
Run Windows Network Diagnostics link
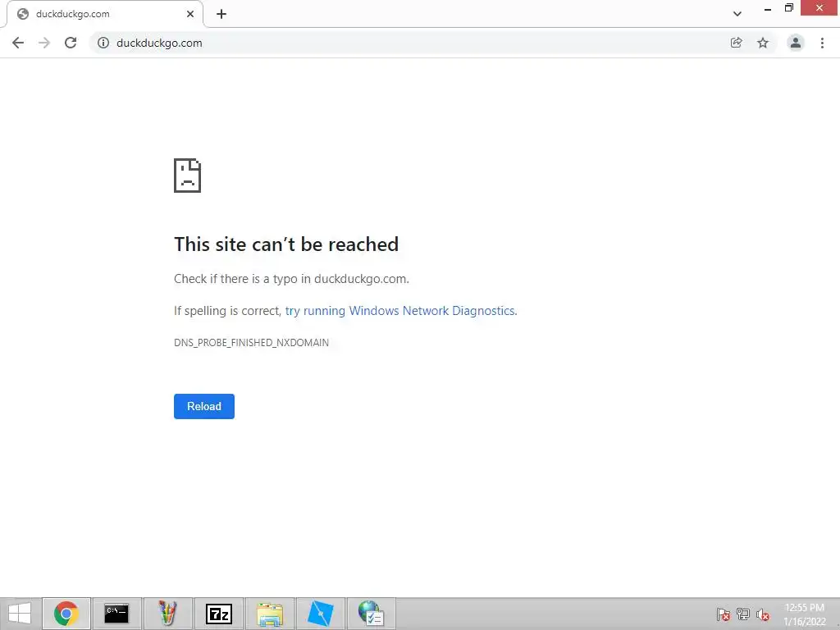[x=401, y=311]
